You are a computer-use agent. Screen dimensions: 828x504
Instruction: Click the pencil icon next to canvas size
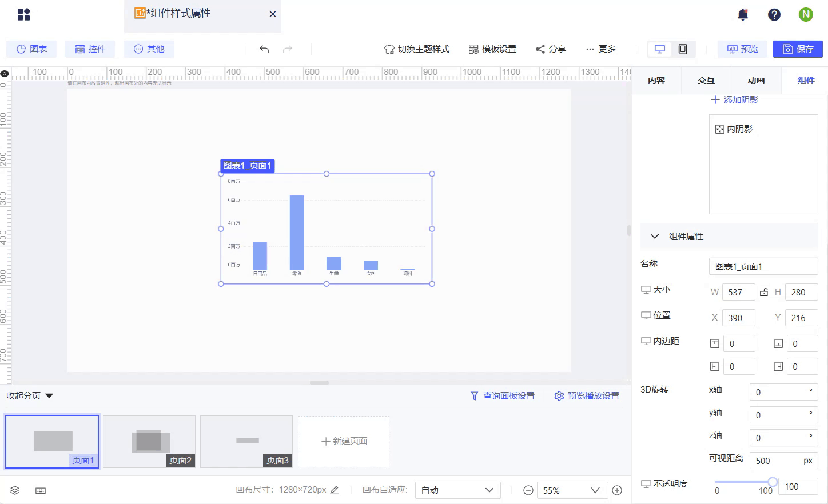(335, 490)
